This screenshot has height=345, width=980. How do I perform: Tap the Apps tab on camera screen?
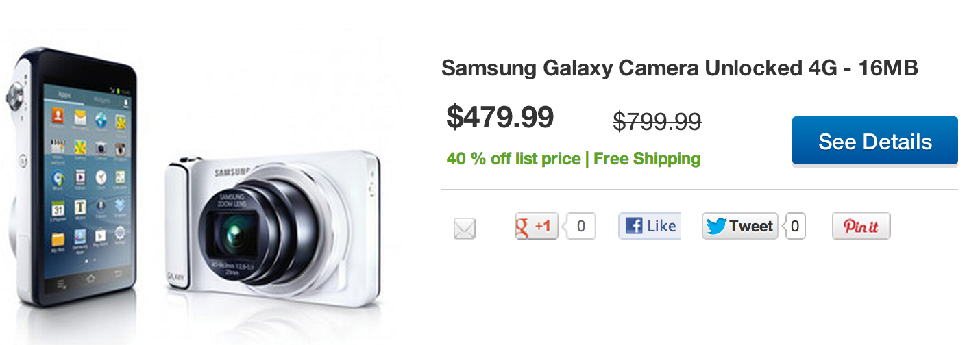point(66,94)
